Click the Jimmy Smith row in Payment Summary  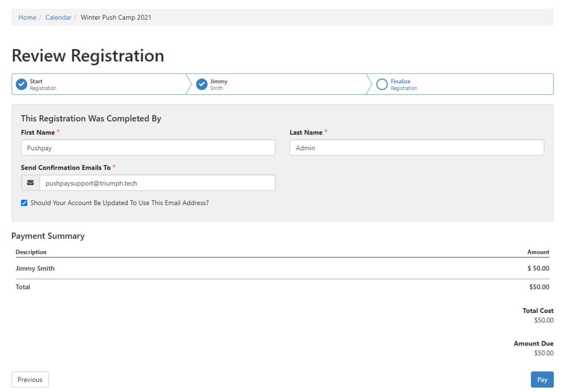click(x=35, y=268)
